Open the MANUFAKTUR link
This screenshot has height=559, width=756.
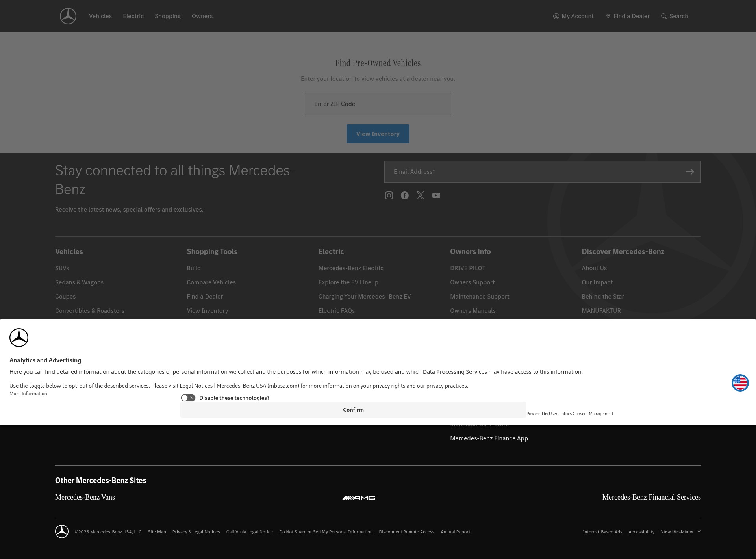(x=601, y=311)
